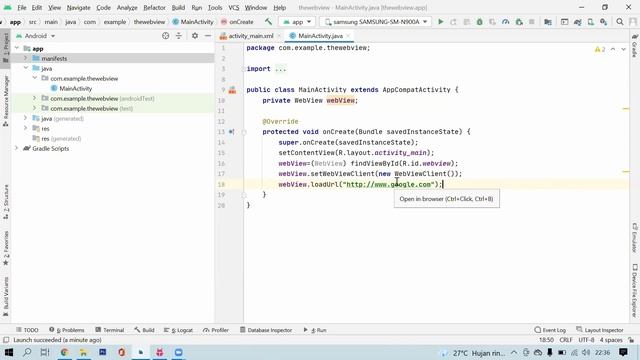The width and height of the screenshot is (640, 360).
Task: Open Chrome from the taskbar
Action: (64, 352)
